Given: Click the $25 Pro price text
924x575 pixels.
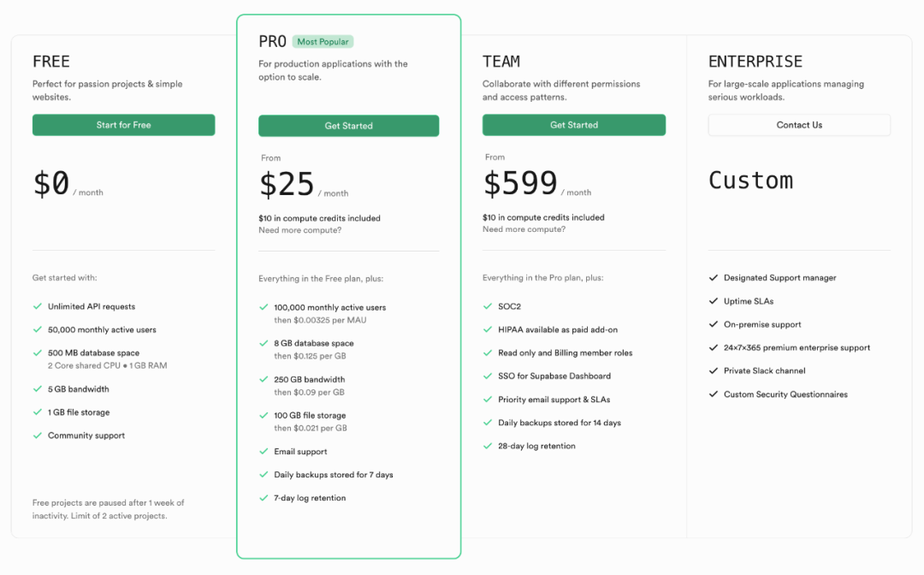Looking at the screenshot, I should [287, 185].
